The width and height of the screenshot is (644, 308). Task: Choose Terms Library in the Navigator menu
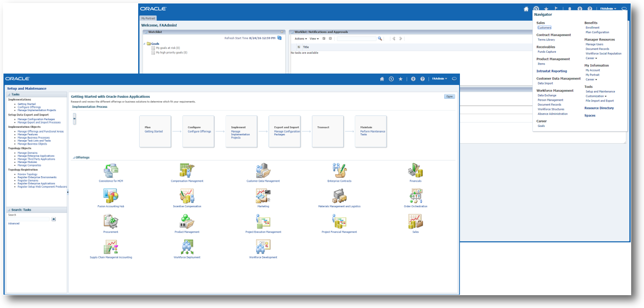pyautogui.click(x=546, y=39)
